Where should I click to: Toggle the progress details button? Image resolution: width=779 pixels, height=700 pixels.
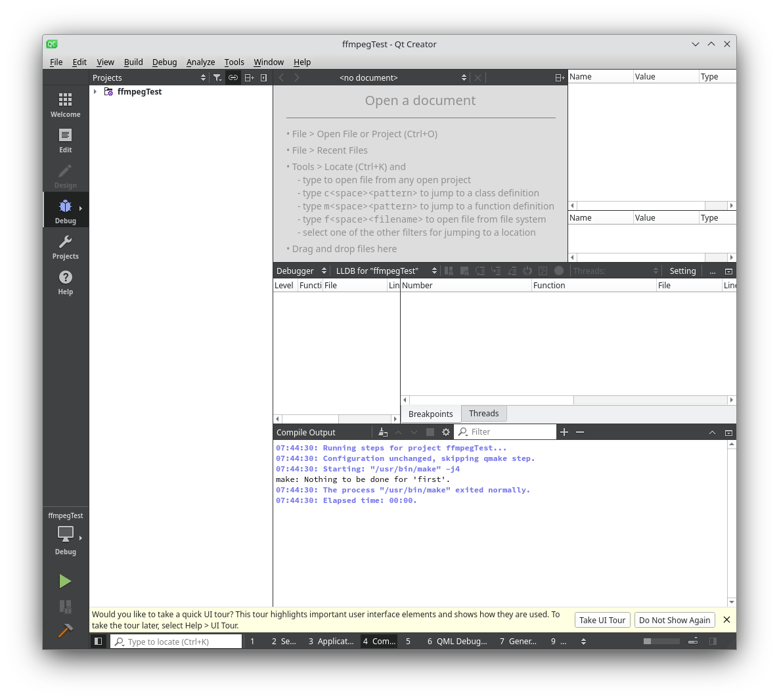[x=693, y=642]
